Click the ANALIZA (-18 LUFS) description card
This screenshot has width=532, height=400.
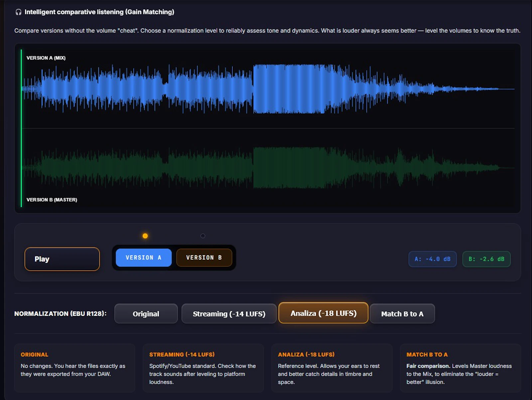(332, 368)
